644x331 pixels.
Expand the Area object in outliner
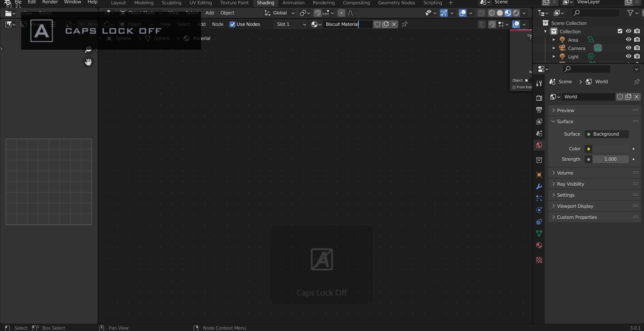coord(554,40)
